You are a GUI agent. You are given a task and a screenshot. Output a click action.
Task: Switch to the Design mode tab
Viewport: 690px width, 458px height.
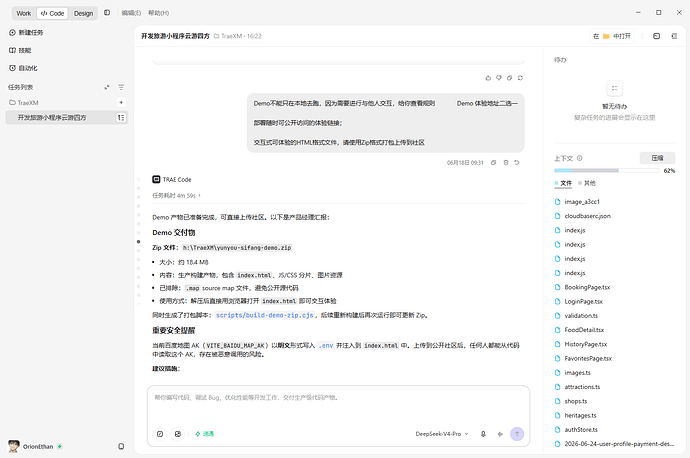(83, 13)
